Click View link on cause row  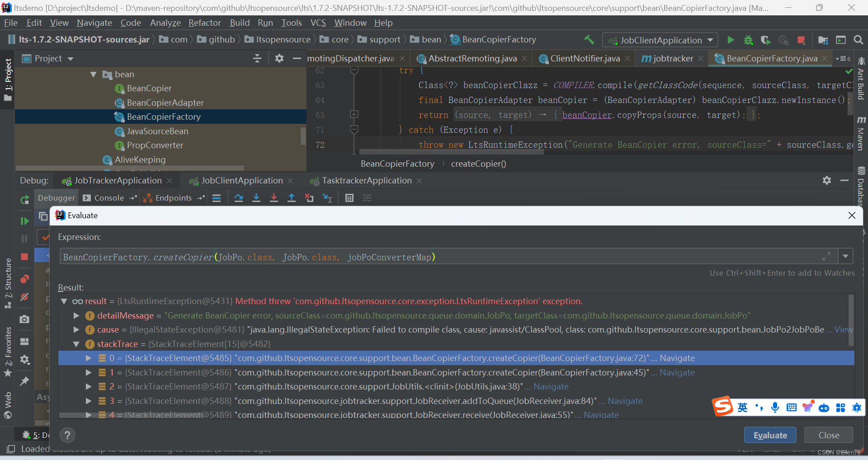click(x=844, y=329)
